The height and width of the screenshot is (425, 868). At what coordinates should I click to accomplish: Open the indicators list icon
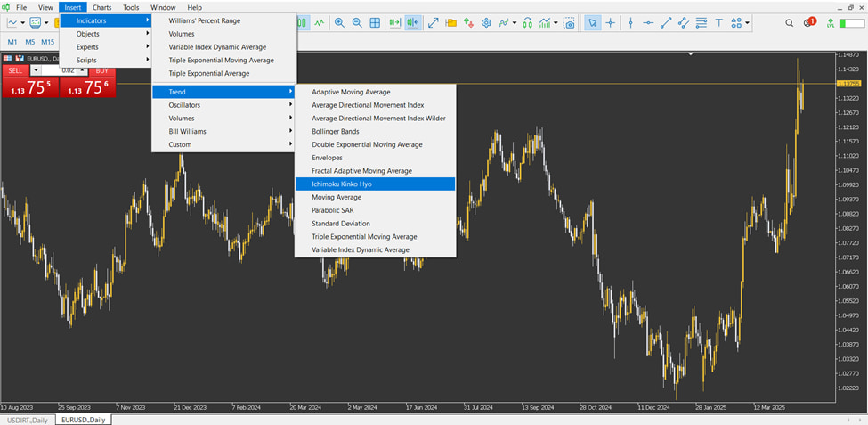point(504,22)
